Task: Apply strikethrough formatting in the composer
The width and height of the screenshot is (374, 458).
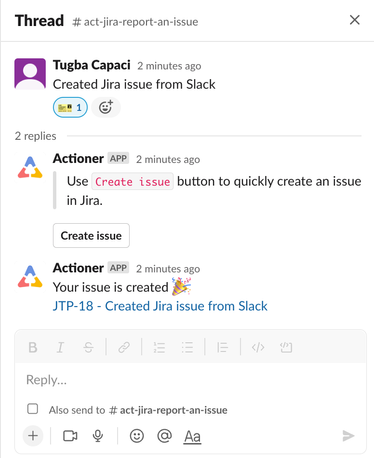Action: [88, 348]
